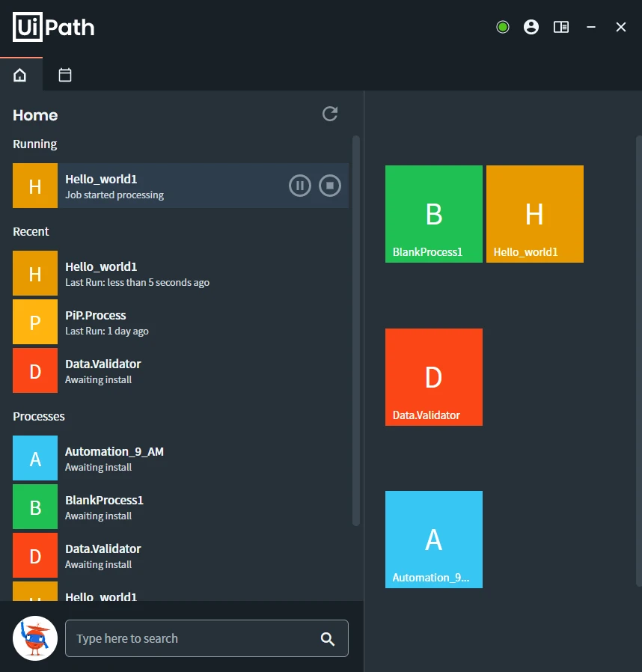This screenshot has height=672, width=642.
Task: Click the P icon for PiP.Process
Action: (35, 322)
